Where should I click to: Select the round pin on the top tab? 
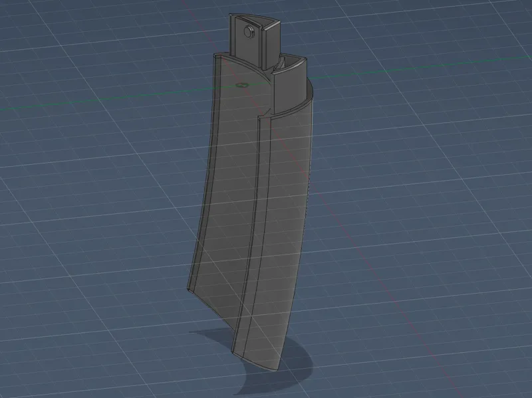tap(248, 31)
